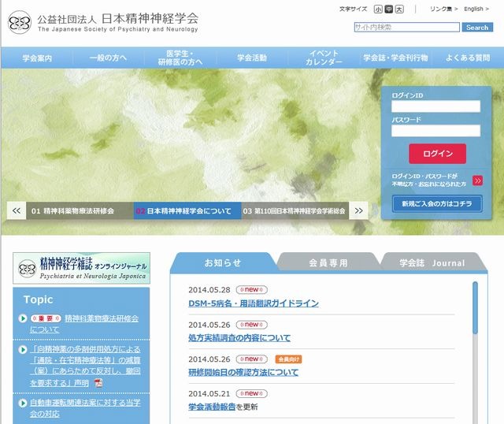
Task: Click red arrow icon for forgotten password
Action: coord(477,180)
